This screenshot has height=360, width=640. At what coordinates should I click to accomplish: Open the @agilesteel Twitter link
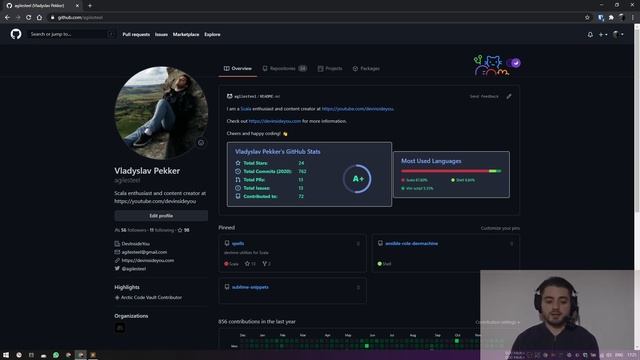[133, 269]
